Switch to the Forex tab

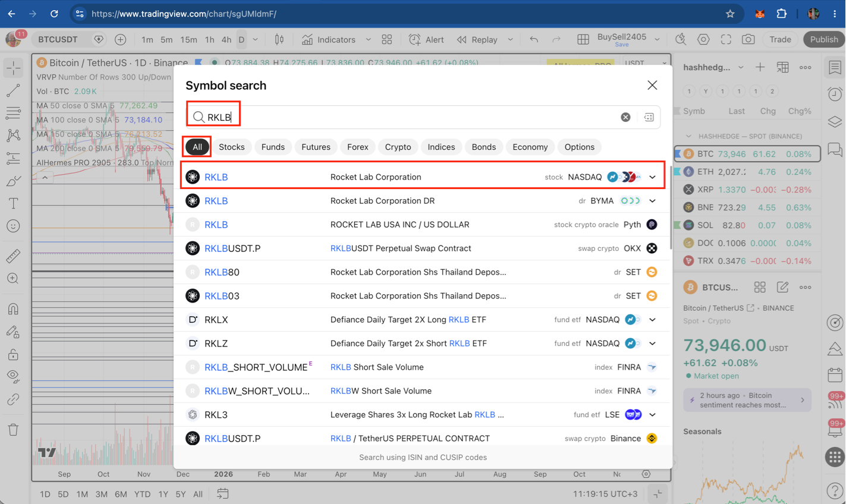click(358, 147)
